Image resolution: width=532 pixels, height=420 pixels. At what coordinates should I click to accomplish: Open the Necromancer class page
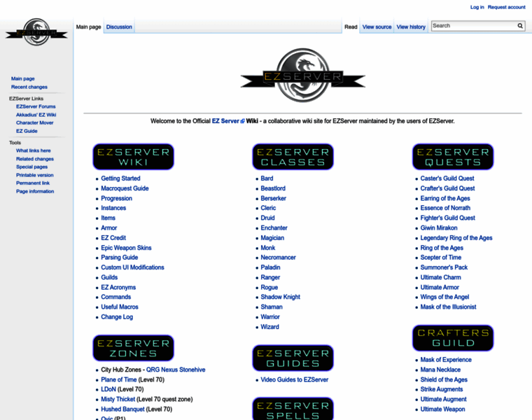[x=278, y=258]
